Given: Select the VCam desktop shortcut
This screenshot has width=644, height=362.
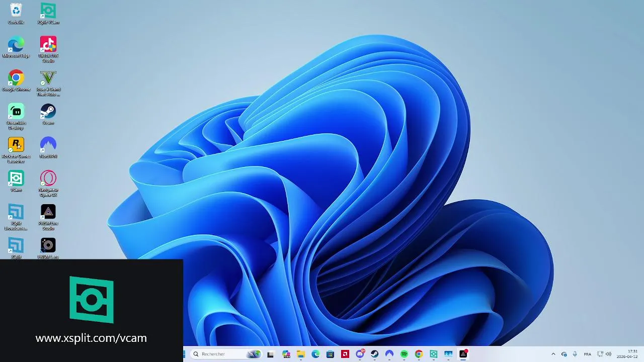Looking at the screenshot, I should [x=16, y=181].
